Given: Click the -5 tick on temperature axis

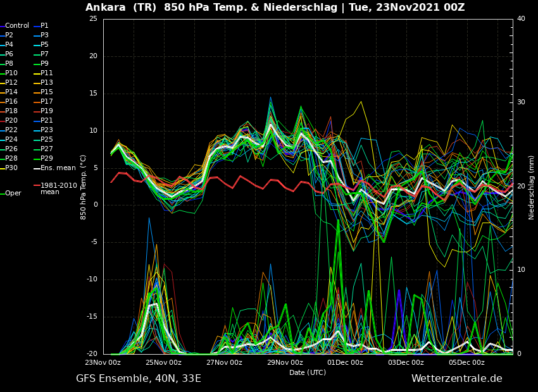Looking at the screenshot, I should (x=94, y=242).
